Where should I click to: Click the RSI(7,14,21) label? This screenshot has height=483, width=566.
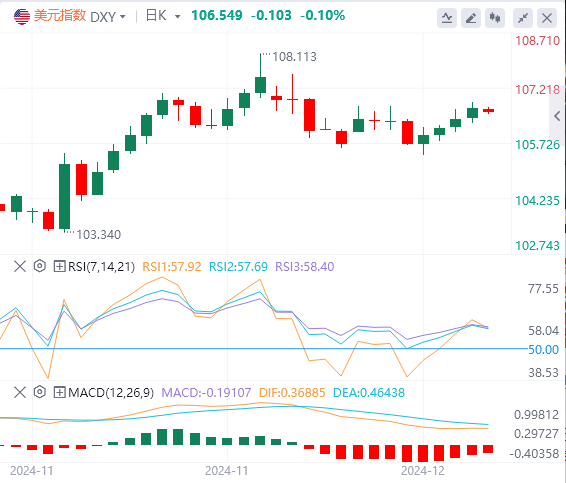(x=101, y=267)
